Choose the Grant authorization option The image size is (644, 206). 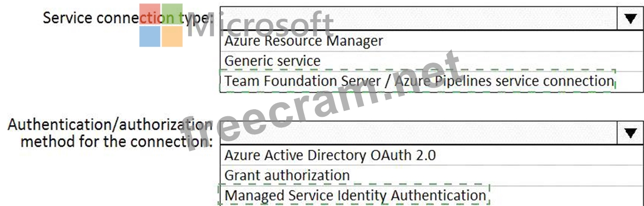pyautogui.click(x=287, y=175)
